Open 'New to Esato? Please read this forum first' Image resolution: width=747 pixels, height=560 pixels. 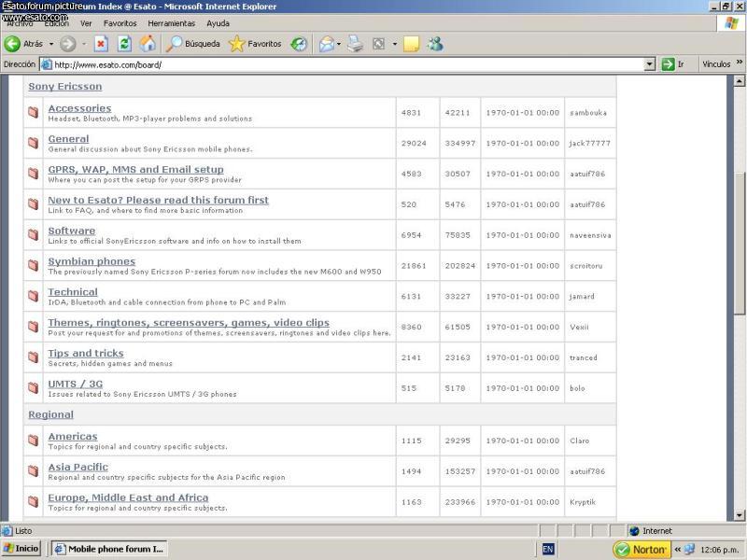pyautogui.click(x=158, y=200)
